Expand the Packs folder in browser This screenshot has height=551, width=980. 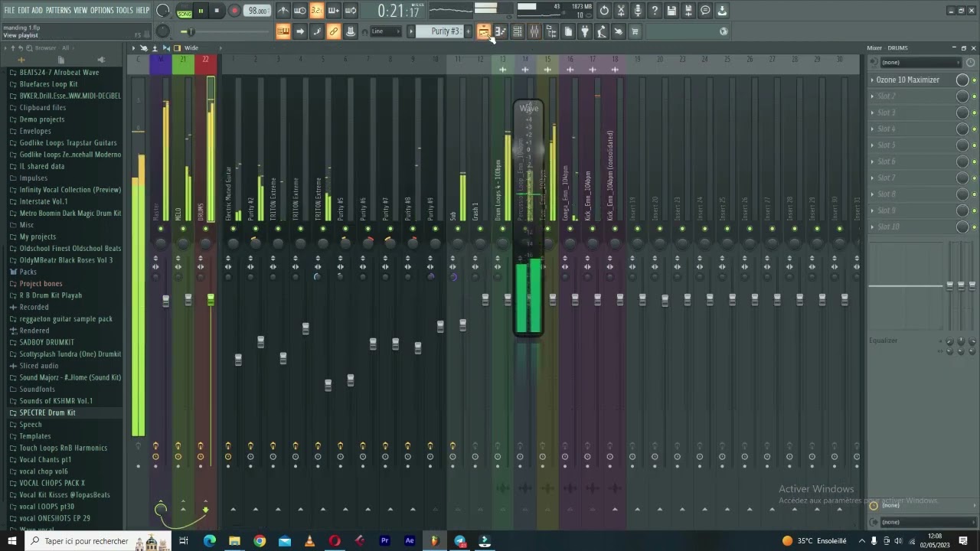pyautogui.click(x=28, y=272)
